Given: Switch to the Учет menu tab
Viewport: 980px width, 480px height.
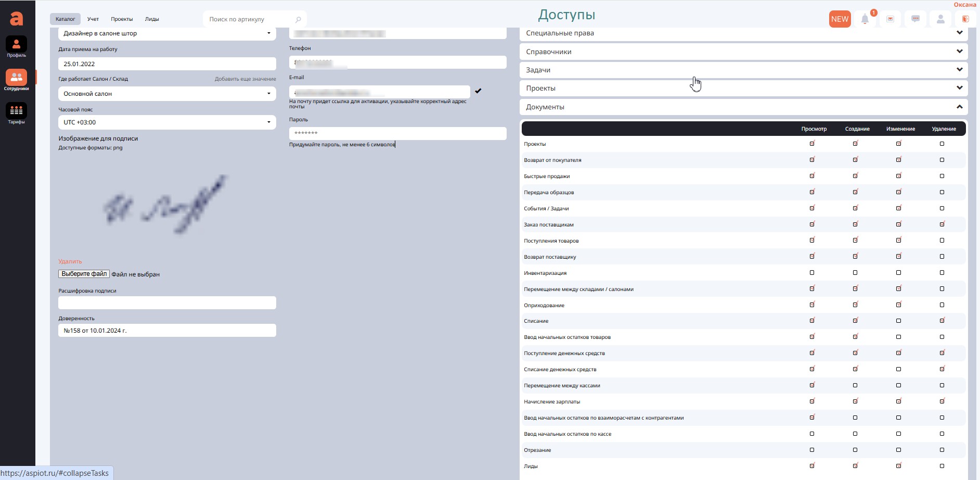Looking at the screenshot, I should [93, 19].
